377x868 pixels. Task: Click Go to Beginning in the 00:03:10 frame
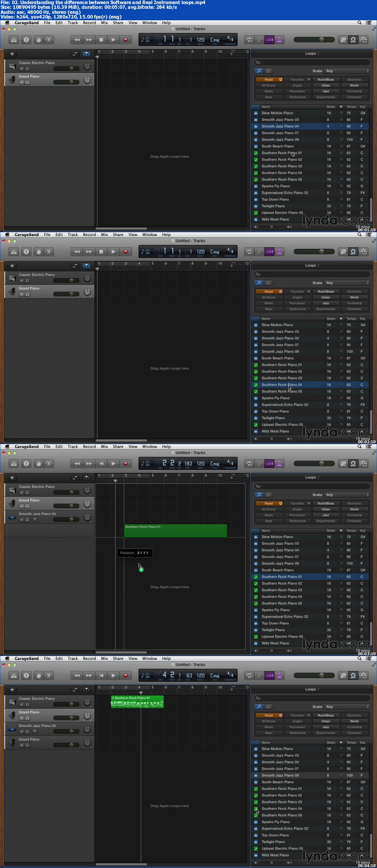101,464
